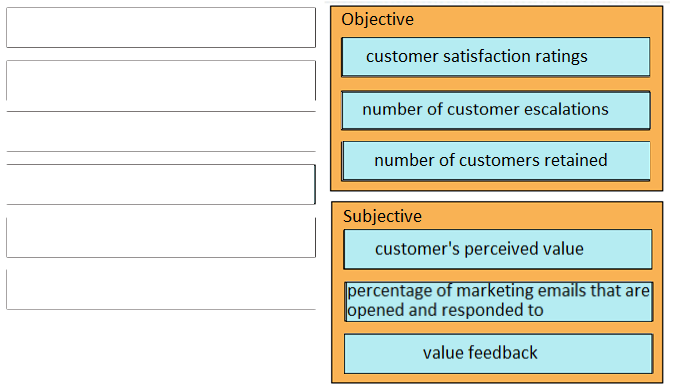Pick the number of customer escalations item
Screen dimensions: 674x389
496,110
